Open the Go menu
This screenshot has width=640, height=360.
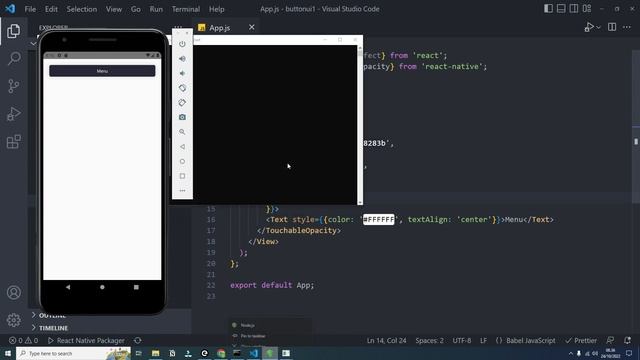point(136,9)
